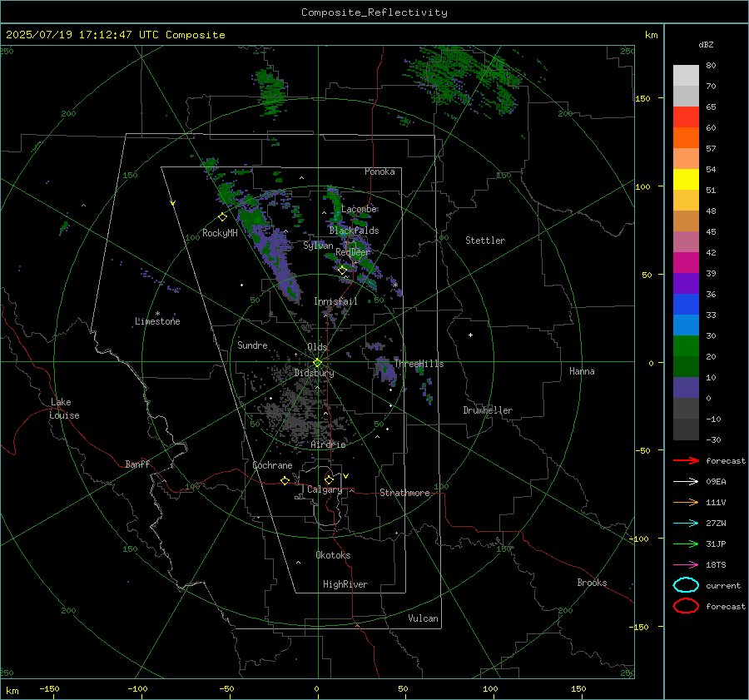Click the Sundre label
The width and height of the screenshot is (749, 700).
pos(252,345)
